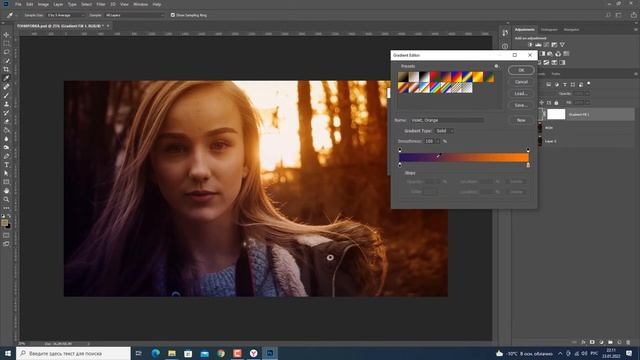Change screen mode icon at toolbox bottom

pos(6,244)
